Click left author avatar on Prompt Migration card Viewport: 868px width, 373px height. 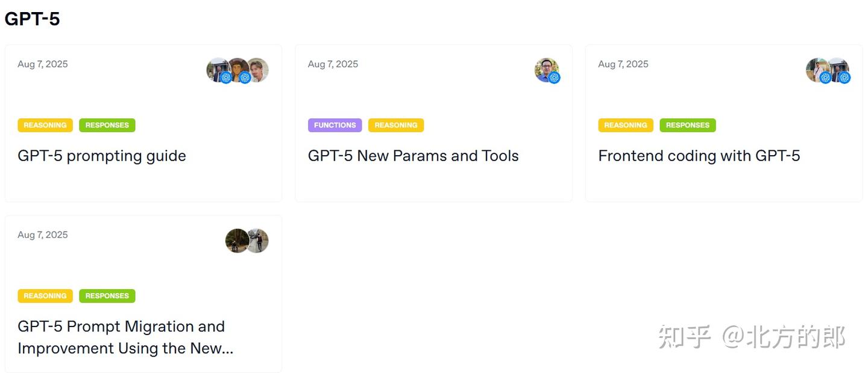tap(237, 241)
